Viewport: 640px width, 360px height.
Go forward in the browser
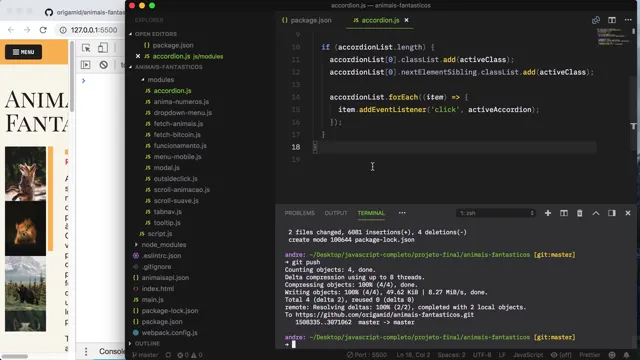pyautogui.click(x=27, y=30)
